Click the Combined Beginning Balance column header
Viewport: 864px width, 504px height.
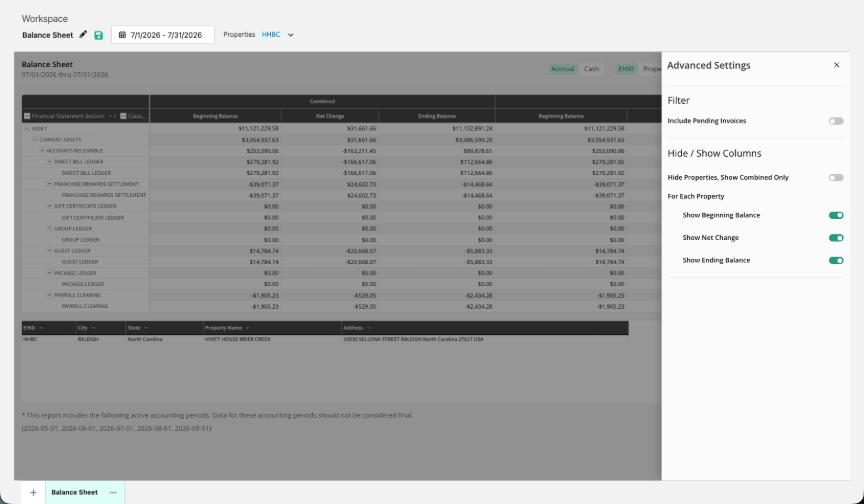215,116
